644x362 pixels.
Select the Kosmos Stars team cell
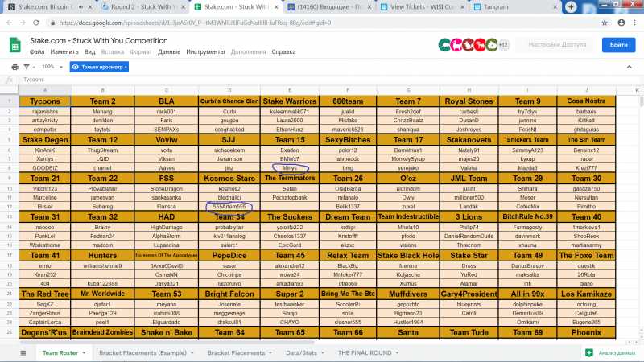tap(229, 178)
